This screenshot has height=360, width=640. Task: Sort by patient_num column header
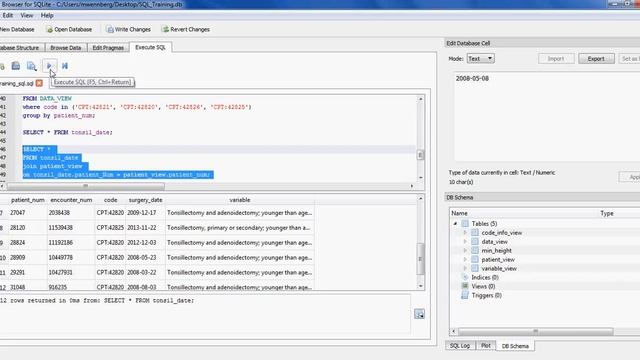[27, 200]
